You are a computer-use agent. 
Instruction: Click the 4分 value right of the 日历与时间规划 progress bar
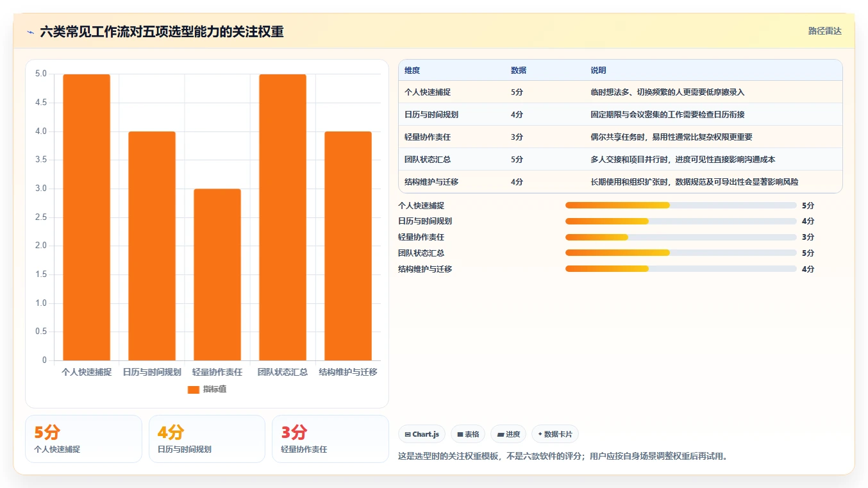[808, 221]
